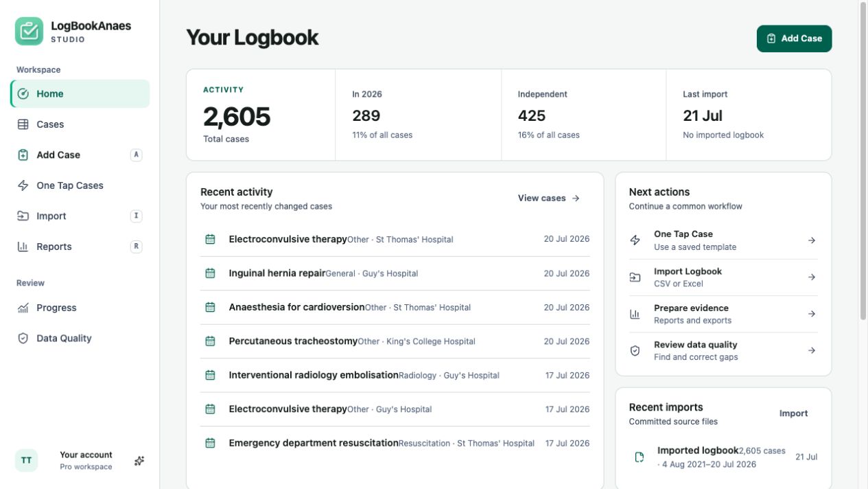
Task: Go to One Tap Cases page
Action: tap(80, 185)
